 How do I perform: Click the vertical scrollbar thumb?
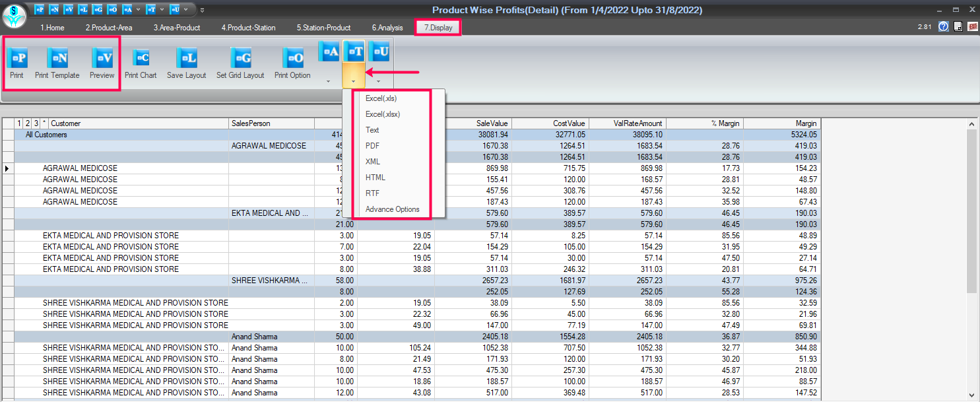[x=971, y=211]
